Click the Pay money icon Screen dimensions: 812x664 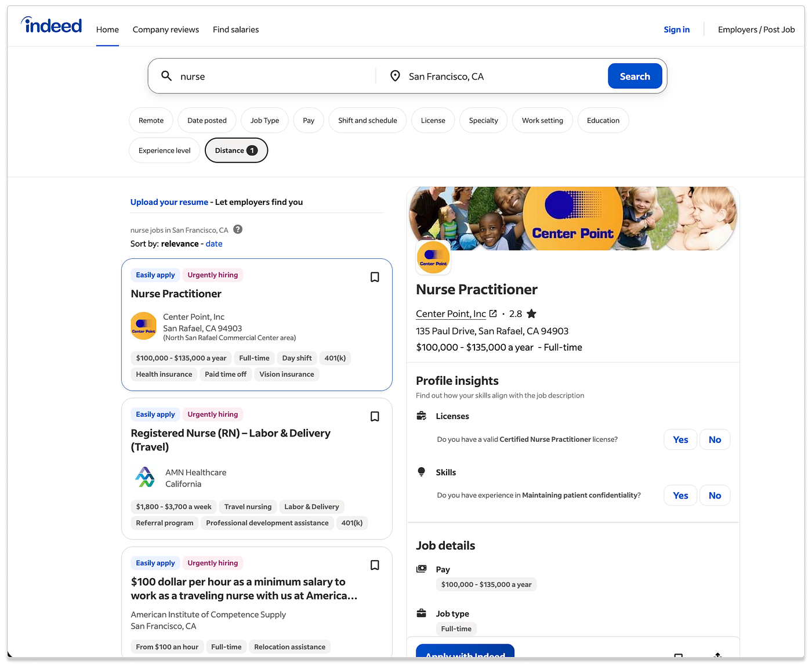click(x=422, y=569)
